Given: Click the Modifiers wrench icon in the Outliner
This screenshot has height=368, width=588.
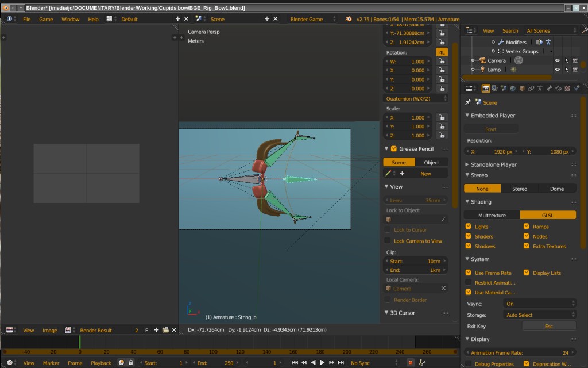Looking at the screenshot, I should [x=501, y=42].
